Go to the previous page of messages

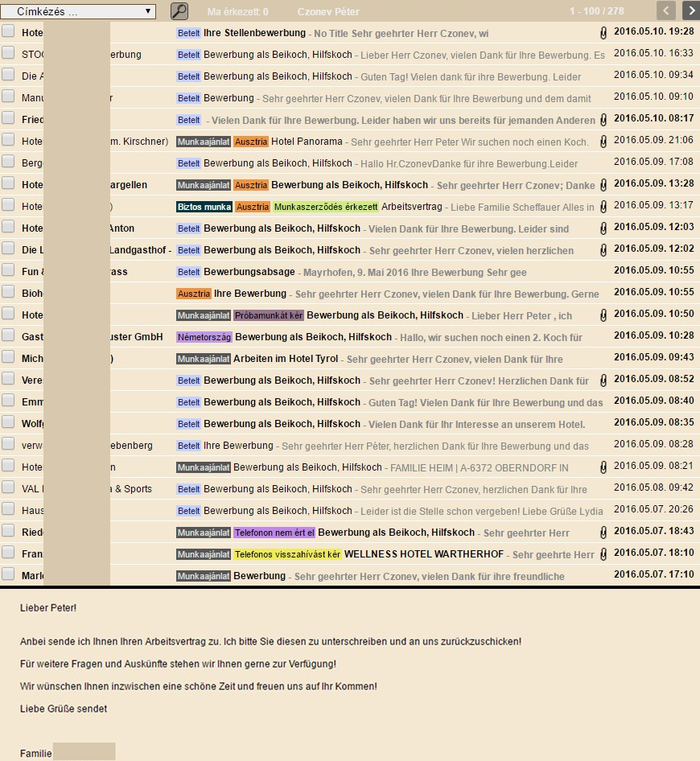pos(666,10)
